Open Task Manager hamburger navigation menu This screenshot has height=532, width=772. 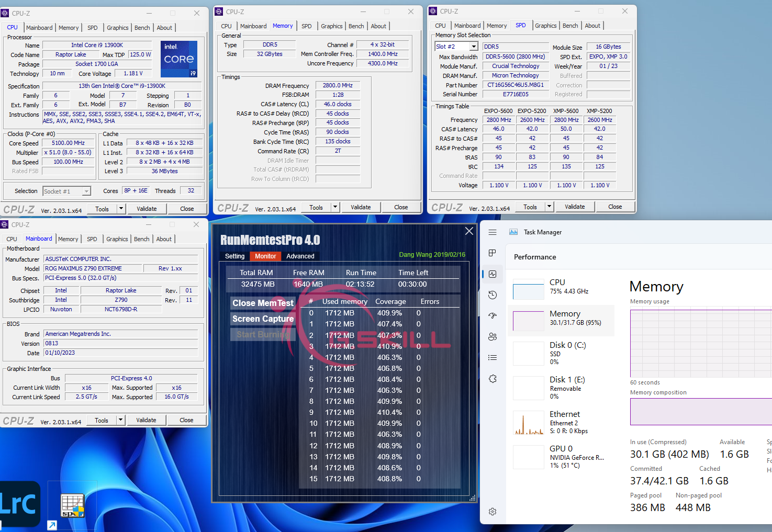493,232
